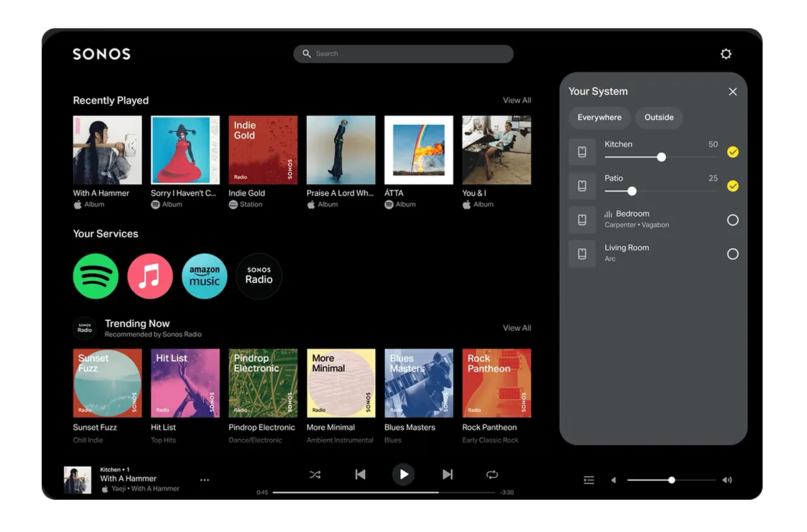
Task: Click the SONOS logo
Action: (x=102, y=54)
